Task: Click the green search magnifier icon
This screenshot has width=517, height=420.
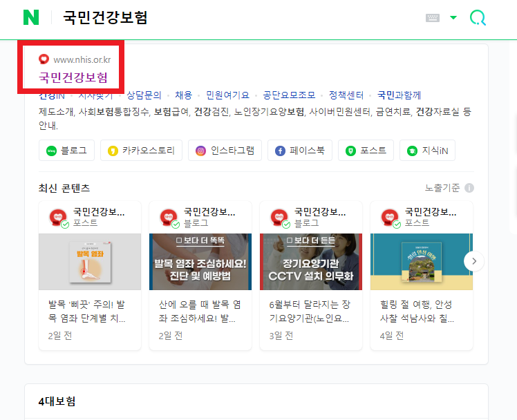Action: (478, 17)
